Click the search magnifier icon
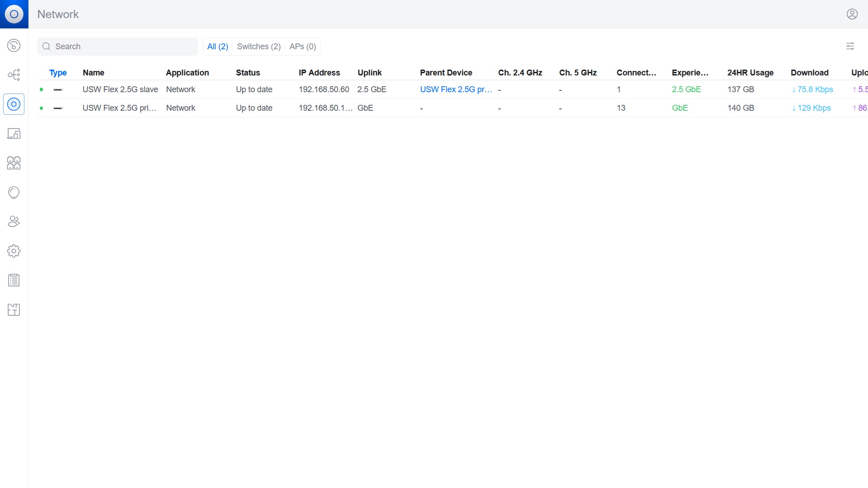Screen dimensions: 868x488 tap(46, 47)
